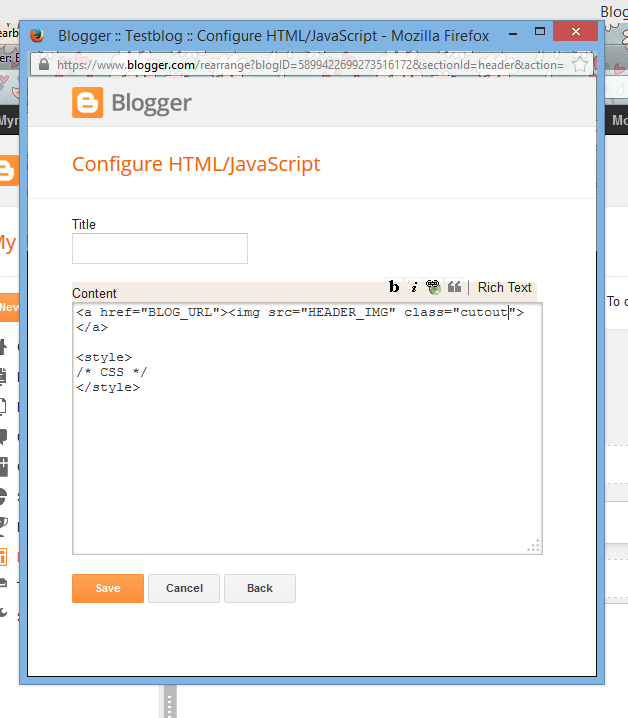
Task: Click inside the Content code textarea
Action: (307, 429)
